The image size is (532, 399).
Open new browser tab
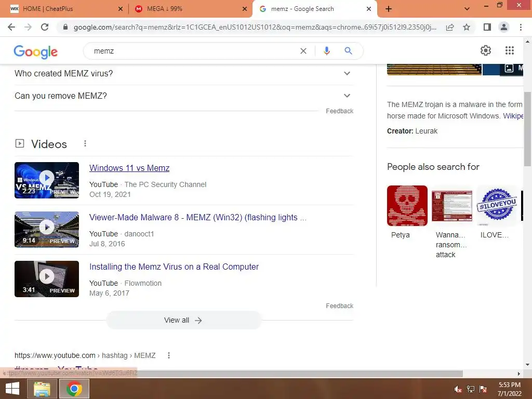[x=389, y=9]
